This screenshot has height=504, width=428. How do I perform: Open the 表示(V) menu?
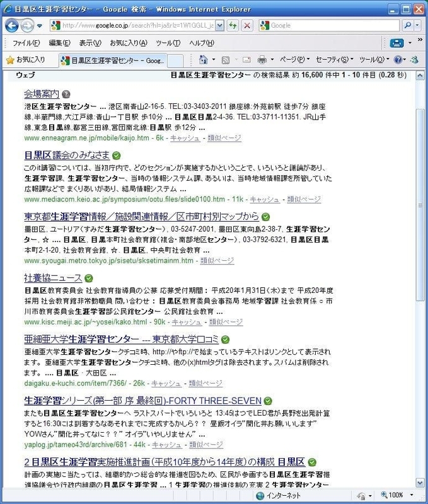coord(90,43)
